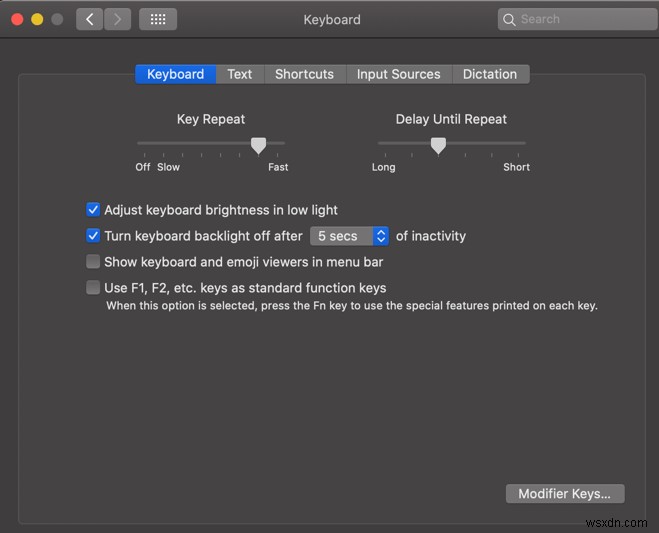Enable Show keyboard and emoji viewers
This screenshot has height=533, width=659.
pyautogui.click(x=93, y=262)
